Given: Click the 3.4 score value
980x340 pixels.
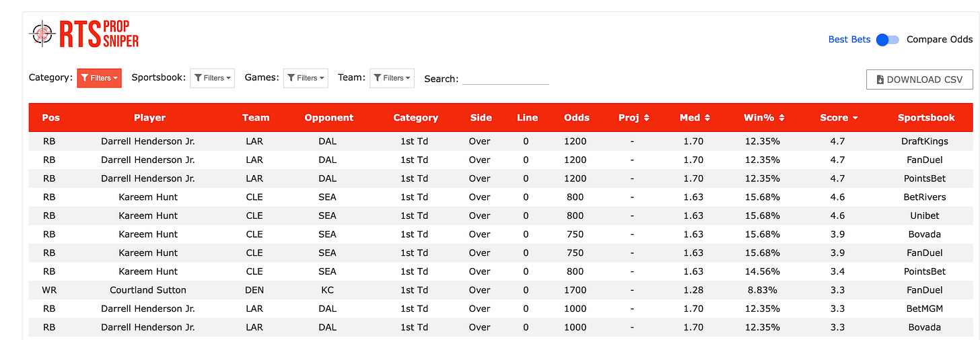Looking at the screenshot, I should coord(837,271).
